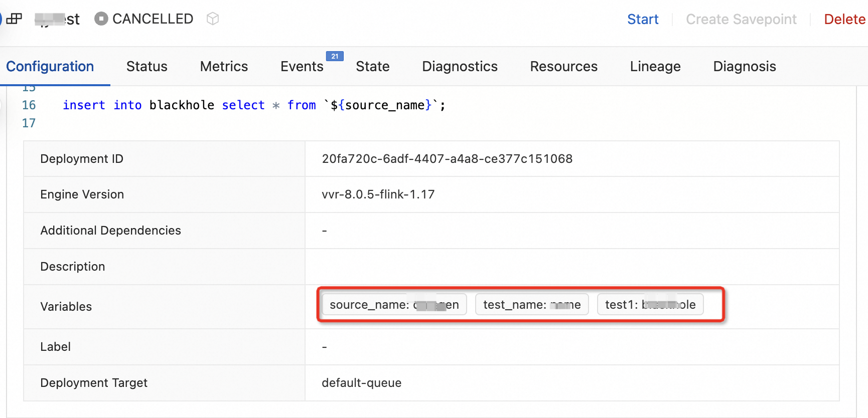Click the deployment type icon beside the name

tap(14, 19)
